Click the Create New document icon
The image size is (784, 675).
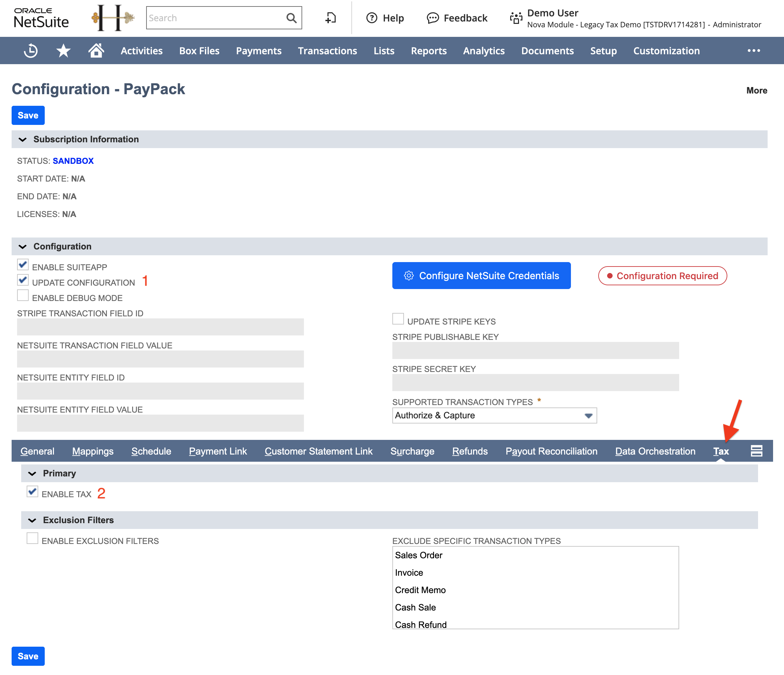point(331,18)
